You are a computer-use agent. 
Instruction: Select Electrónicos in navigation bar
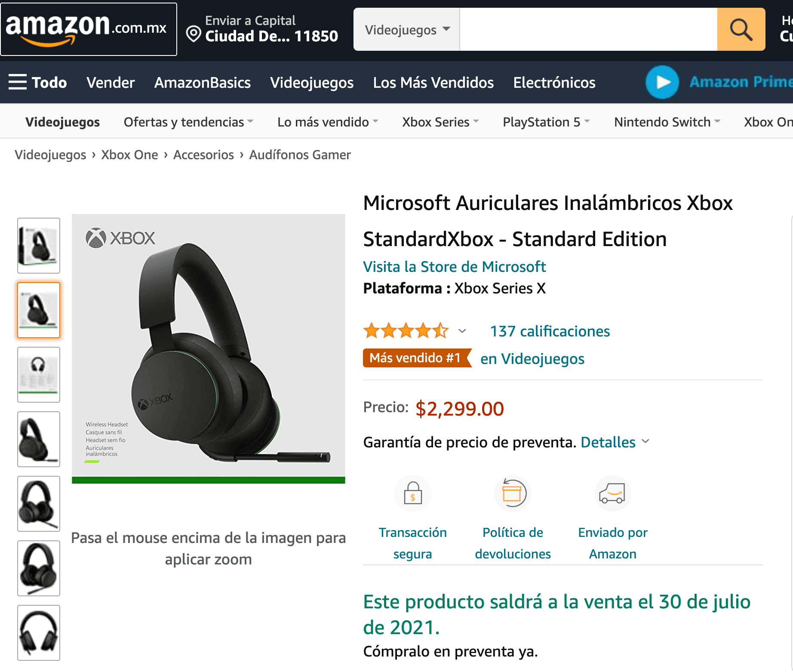point(554,82)
